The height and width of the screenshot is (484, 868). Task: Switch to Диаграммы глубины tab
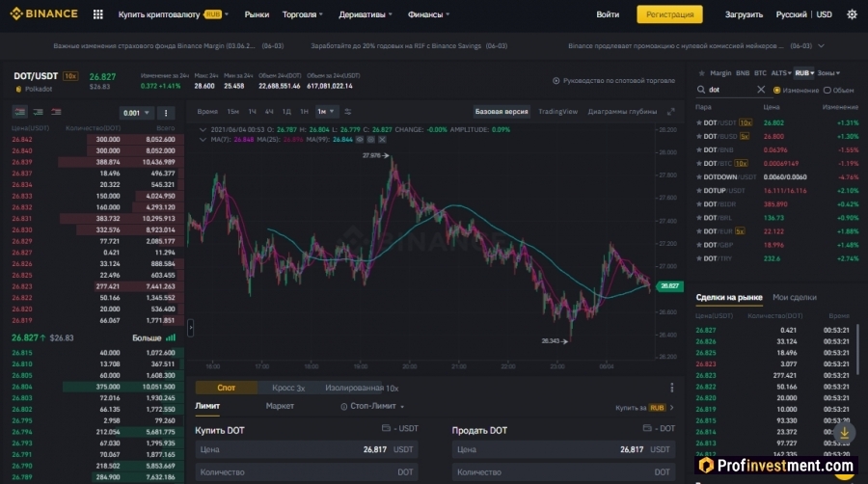tap(622, 112)
